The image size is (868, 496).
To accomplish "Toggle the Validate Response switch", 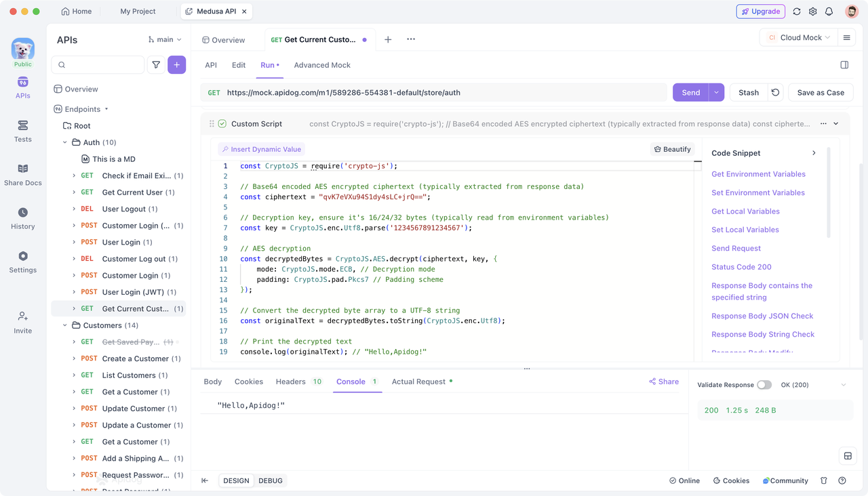I will (764, 385).
